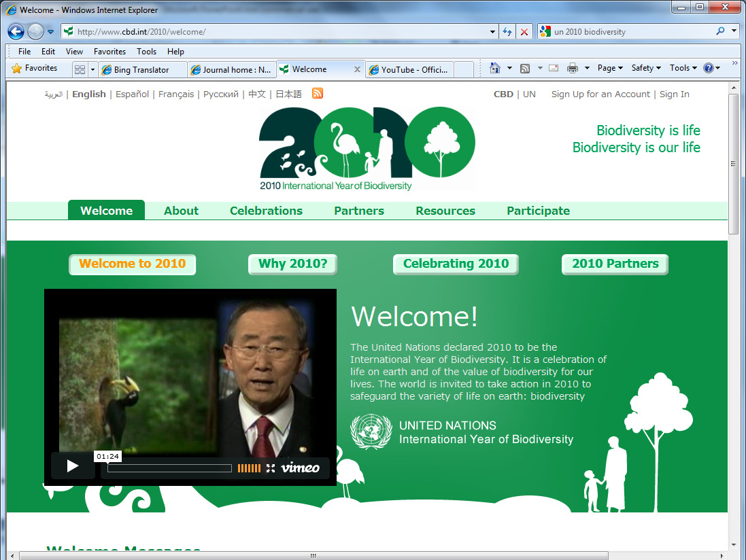Click the Refresh page icon
The image size is (746, 560).
[507, 32]
